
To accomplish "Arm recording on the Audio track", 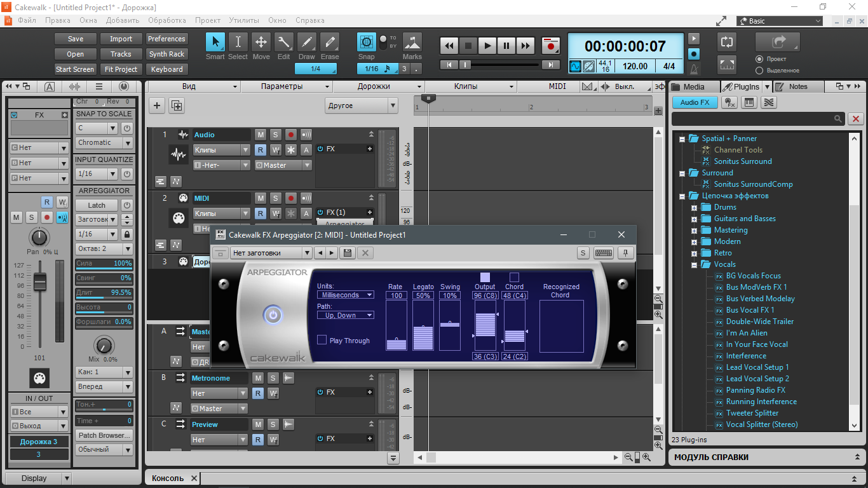I will (291, 135).
